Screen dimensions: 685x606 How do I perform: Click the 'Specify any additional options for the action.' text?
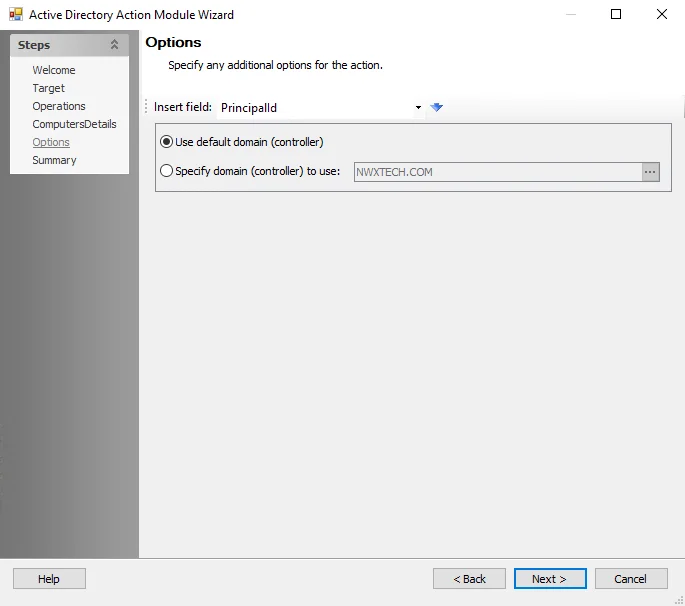click(x=275, y=65)
